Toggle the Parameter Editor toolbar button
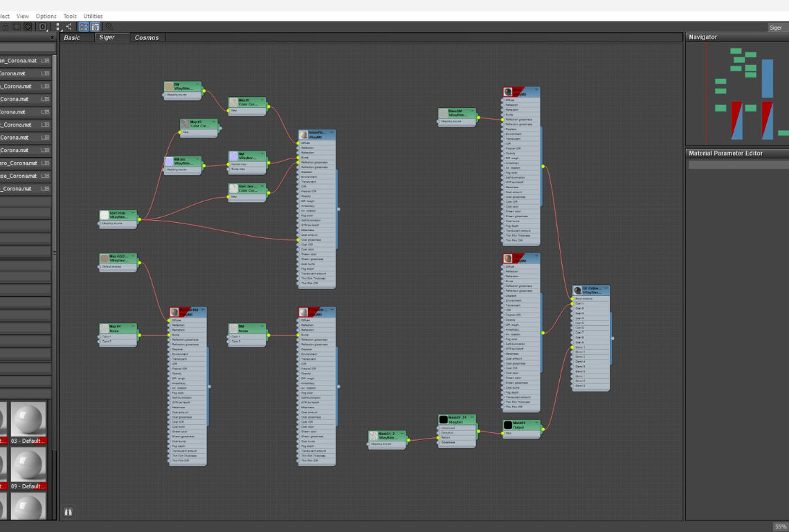This screenshot has height=532, width=789. [95, 27]
